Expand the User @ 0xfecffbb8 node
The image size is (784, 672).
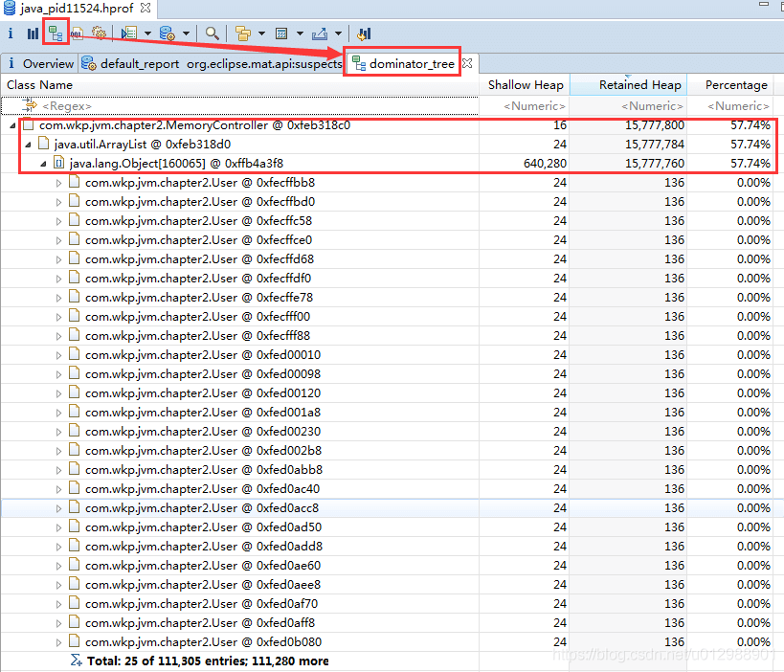tap(58, 183)
